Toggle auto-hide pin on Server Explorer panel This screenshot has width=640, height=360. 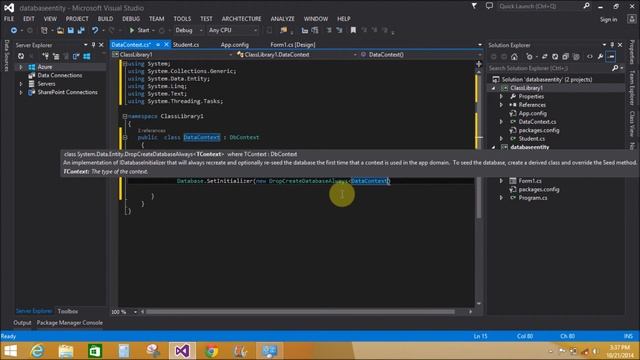pos(93,45)
